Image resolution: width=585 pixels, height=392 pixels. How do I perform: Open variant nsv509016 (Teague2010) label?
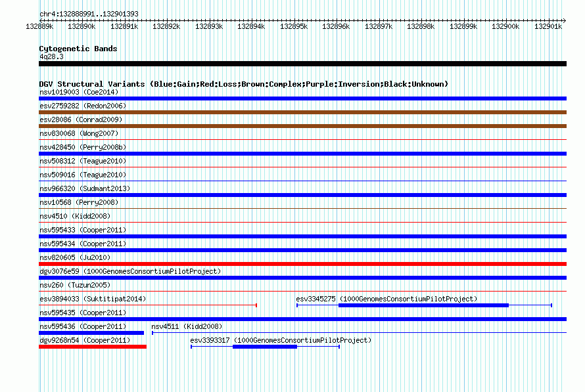point(83,175)
